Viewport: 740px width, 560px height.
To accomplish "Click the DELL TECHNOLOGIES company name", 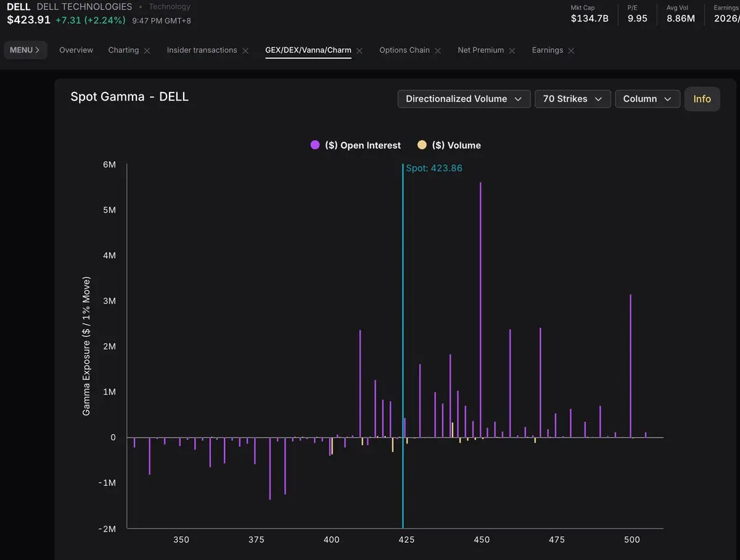I will (84, 7).
